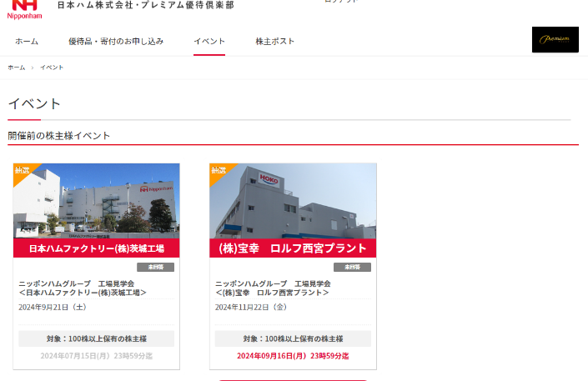Screen dimensions: 588x381
Task: Click the red 2024年09月16日 deadline text
Action: [293, 356]
